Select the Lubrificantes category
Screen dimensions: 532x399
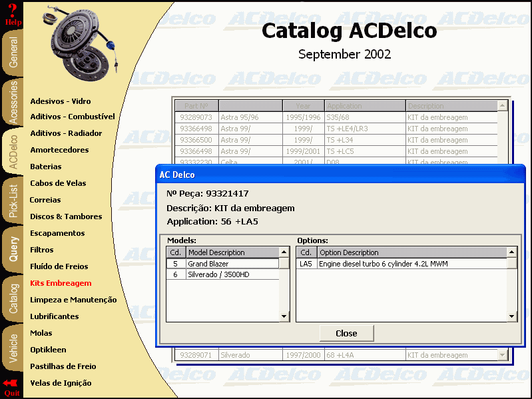(x=55, y=316)
